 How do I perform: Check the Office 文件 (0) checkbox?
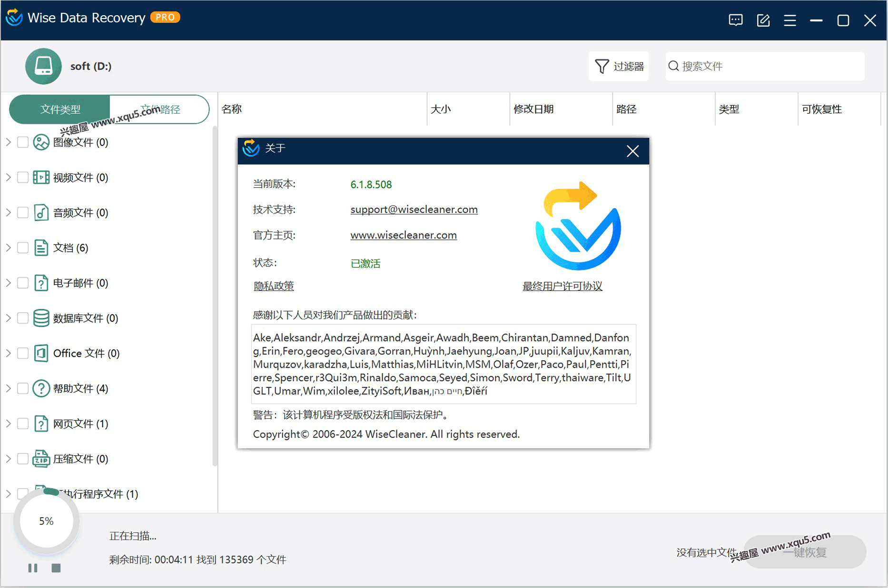[23, 353]
